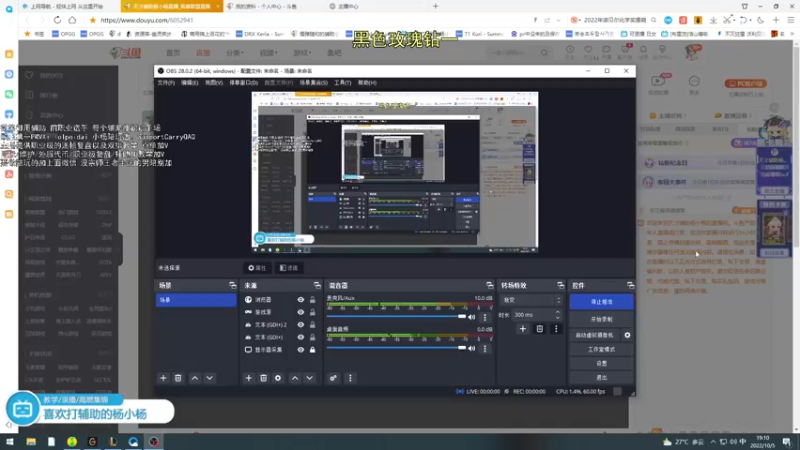
Task: Open desktop audio three-dot options menu
Action: [x=485, y=348]
